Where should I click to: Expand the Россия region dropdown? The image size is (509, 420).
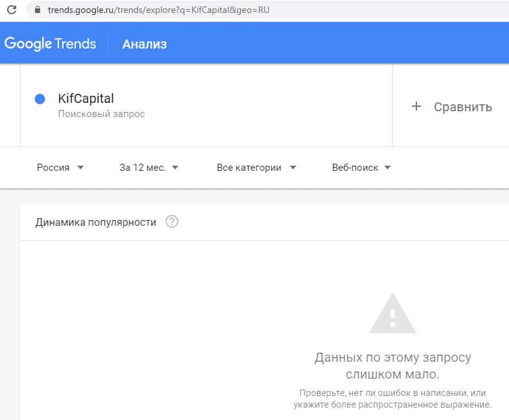(x=60, y=168)
